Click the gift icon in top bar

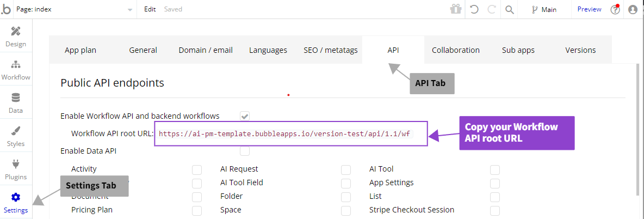pyautogui.click(x=455, y=9)
